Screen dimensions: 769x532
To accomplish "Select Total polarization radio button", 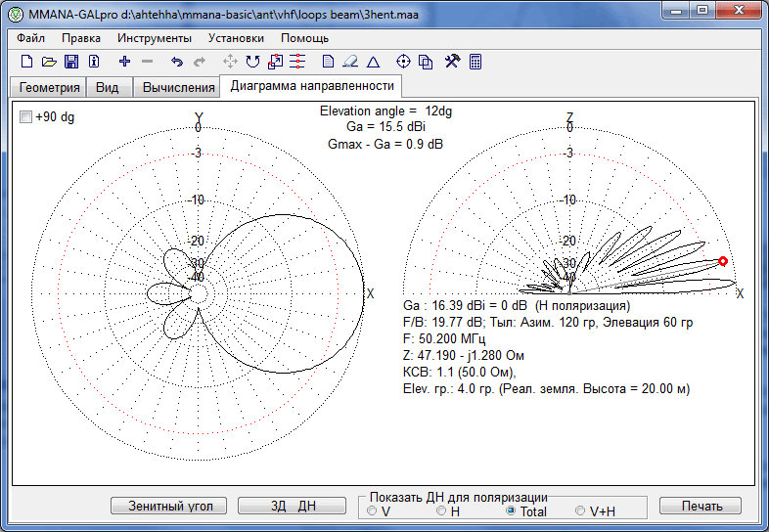I will pyautogui.click(x=511, y=510).
